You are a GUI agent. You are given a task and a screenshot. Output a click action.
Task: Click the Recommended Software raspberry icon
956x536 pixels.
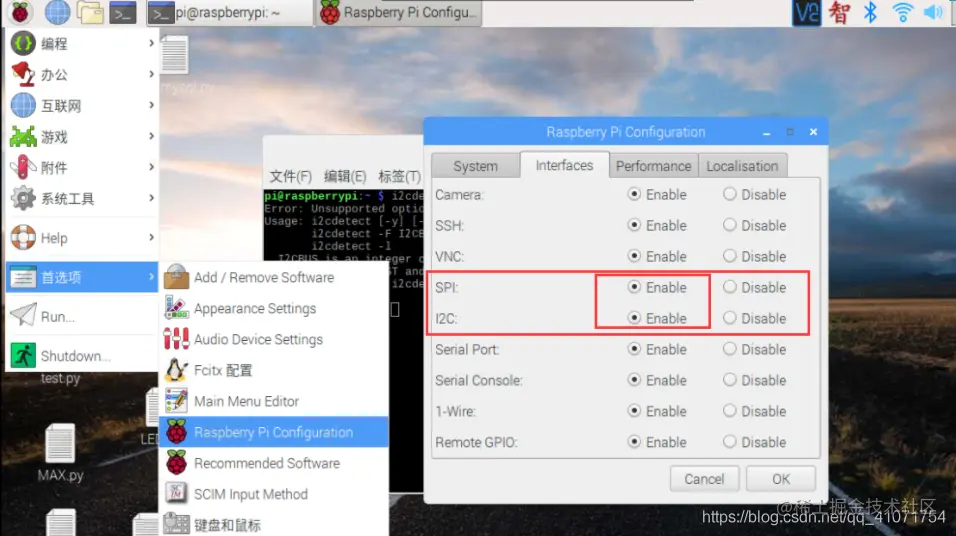[176, 463]
